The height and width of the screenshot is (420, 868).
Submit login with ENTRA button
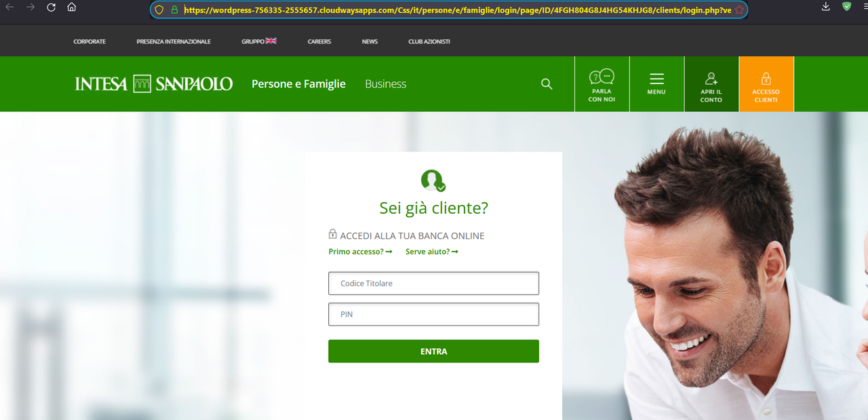[x=433, y=351]
